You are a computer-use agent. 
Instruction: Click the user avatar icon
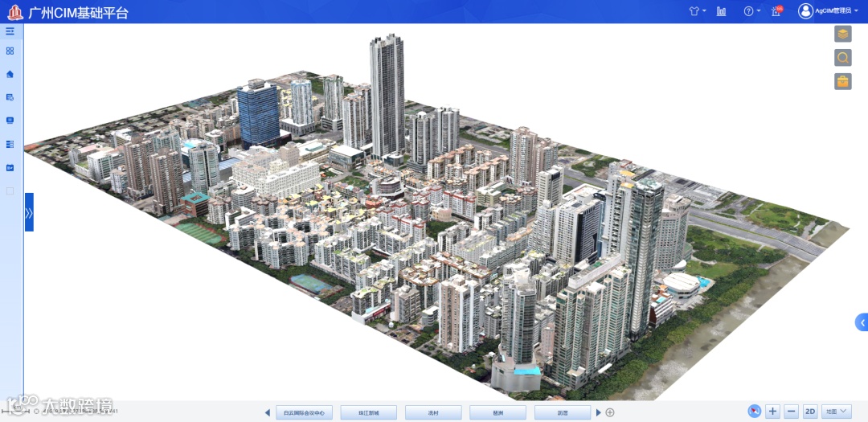point(805,11)
